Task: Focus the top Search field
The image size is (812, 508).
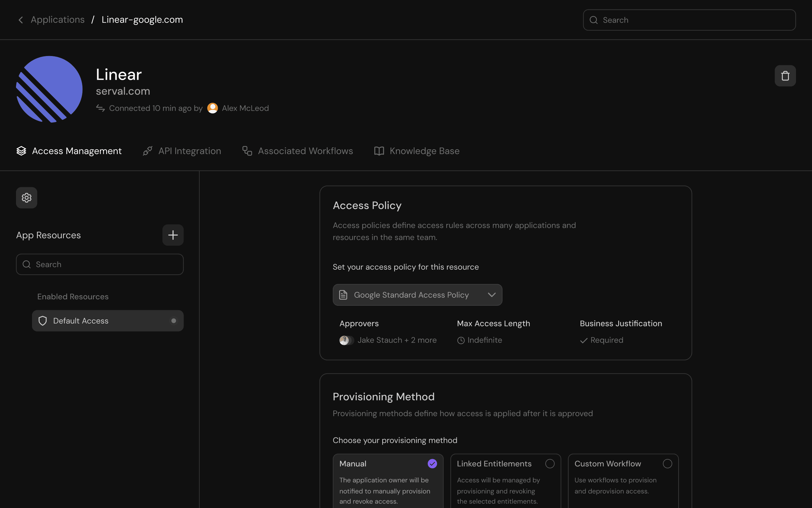Action: click(x=689, y=20)
